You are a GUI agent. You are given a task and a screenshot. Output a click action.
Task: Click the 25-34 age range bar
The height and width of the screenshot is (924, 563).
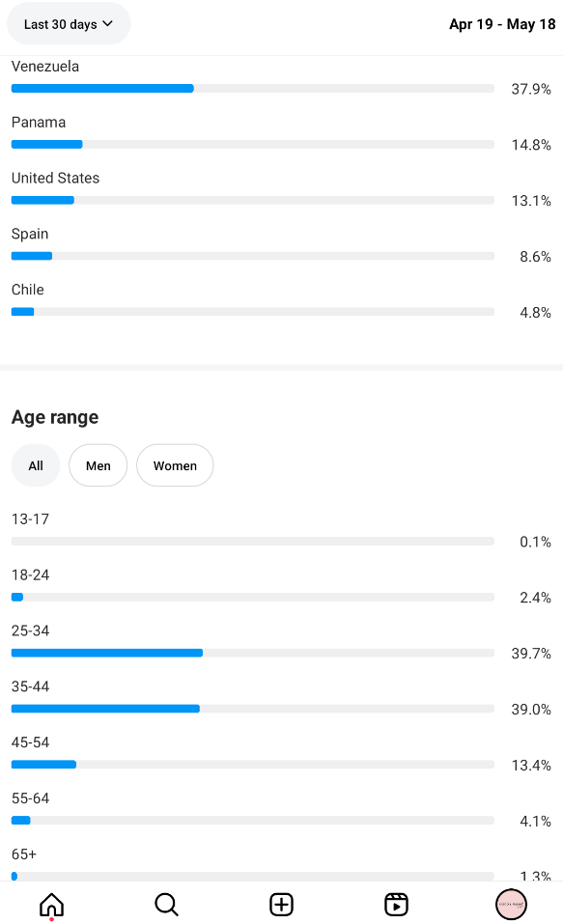pyautogui.click(x=252, y=653)
